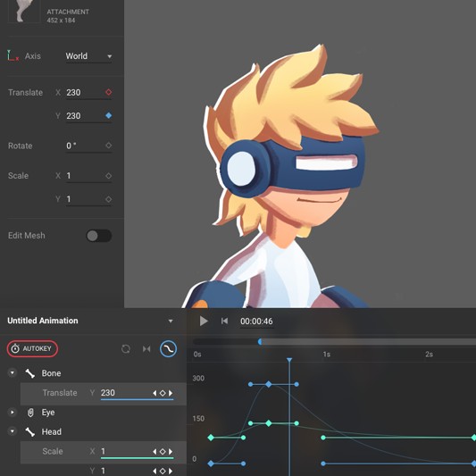
Task: Open the Axis World dropdown
Action: click(88, 56)
